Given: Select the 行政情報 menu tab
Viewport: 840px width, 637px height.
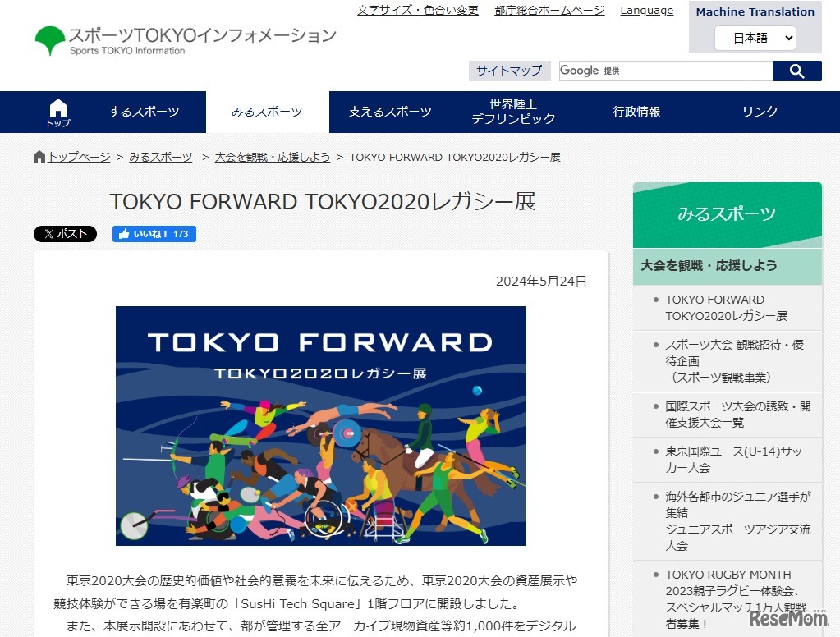Looking at the screenshot, I should (x=636, y=112).
